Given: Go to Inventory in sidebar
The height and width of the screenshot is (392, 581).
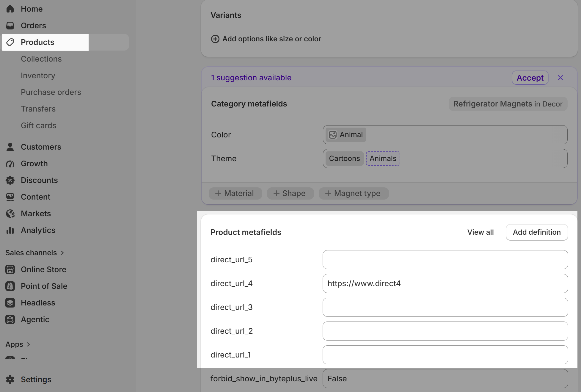Looking at the screenshot, I should (38, 76).
